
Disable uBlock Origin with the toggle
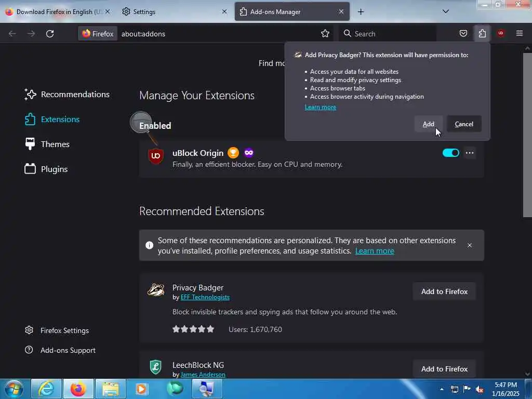(x=451, y=153)
